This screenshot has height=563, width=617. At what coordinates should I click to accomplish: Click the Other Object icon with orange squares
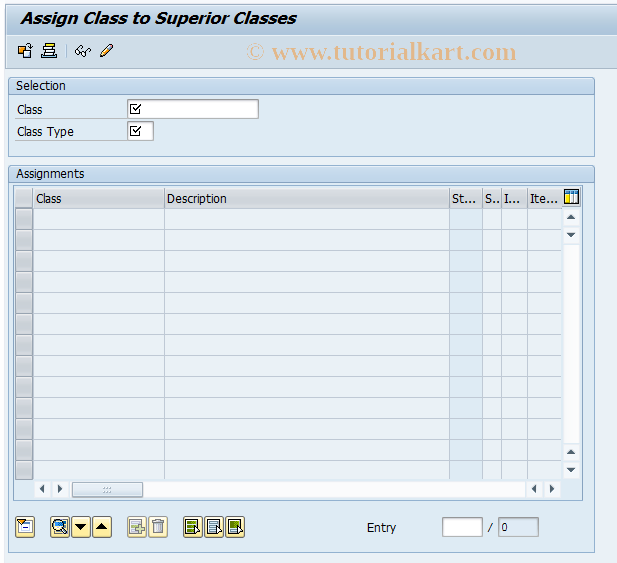coord(26,51)
